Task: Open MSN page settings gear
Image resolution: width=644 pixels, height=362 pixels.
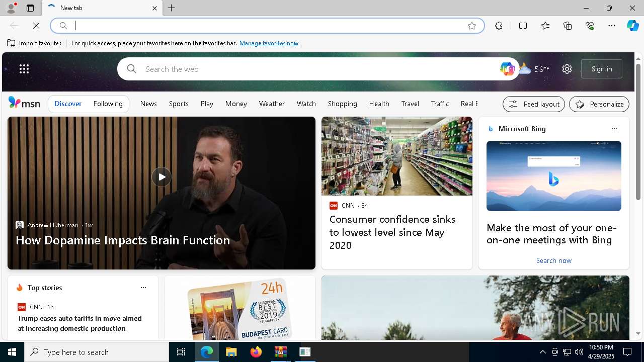Action: [567, 69]
